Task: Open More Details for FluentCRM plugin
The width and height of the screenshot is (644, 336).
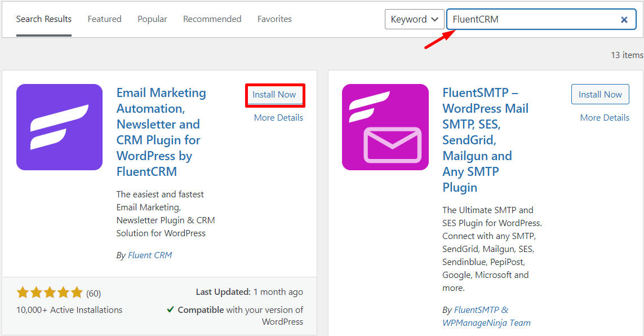Action: [278, 118]
